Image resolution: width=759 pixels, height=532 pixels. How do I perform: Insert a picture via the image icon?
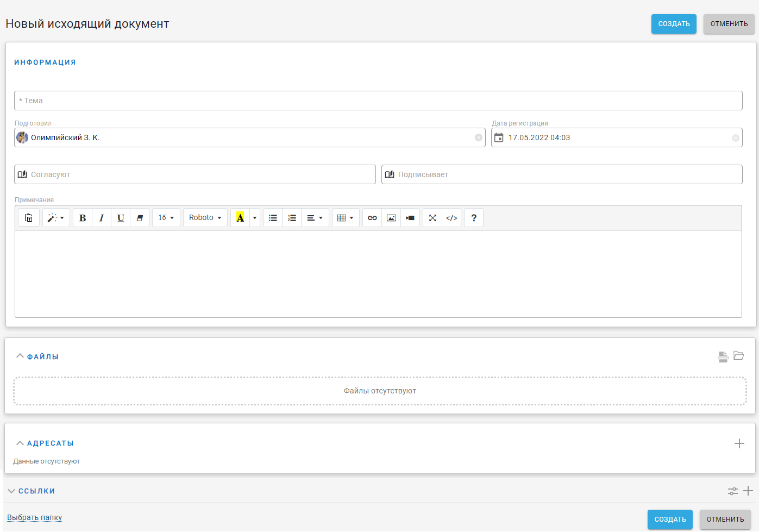[x=391, y=218]
